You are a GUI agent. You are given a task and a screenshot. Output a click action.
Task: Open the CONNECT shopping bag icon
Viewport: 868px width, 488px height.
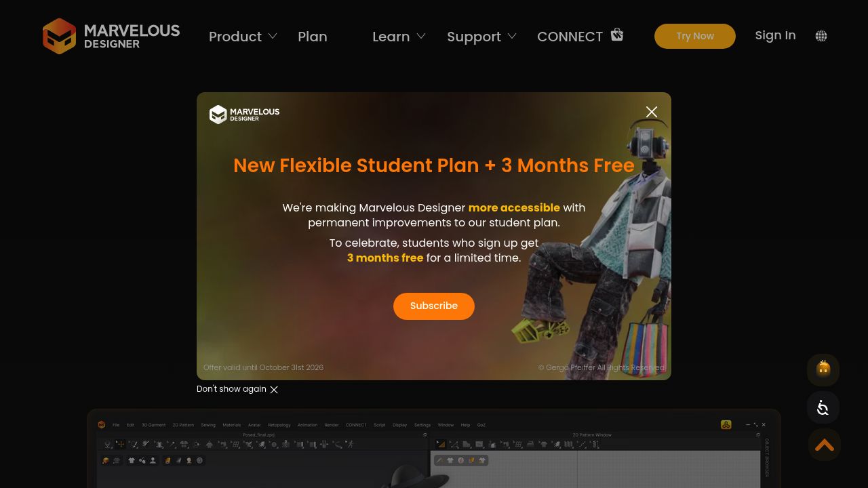click(616, 35)
